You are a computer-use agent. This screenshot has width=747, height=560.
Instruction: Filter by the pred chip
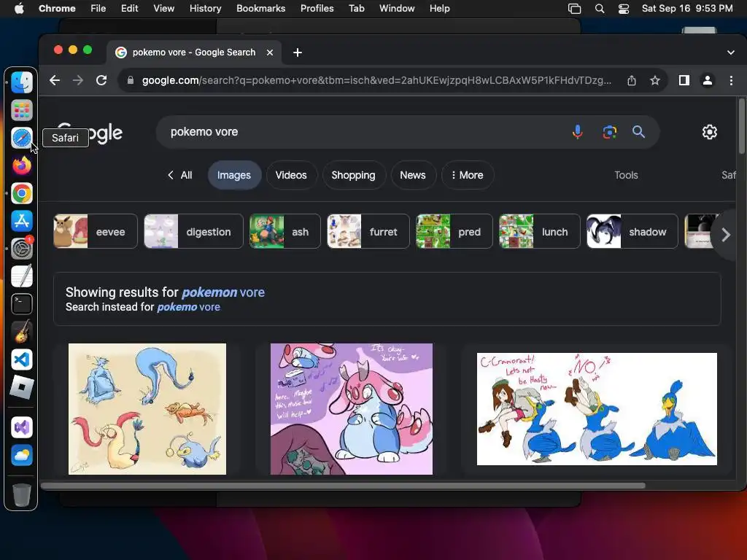click(x=454, y=231)
